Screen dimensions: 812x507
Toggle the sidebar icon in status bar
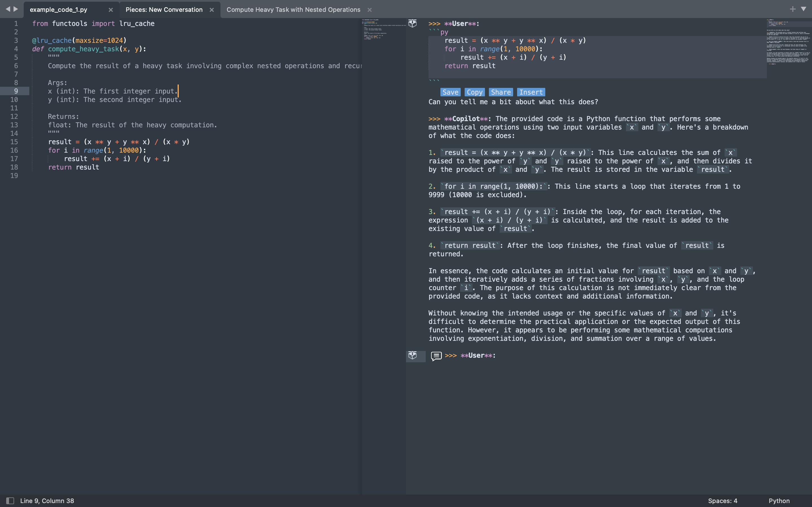10,501
